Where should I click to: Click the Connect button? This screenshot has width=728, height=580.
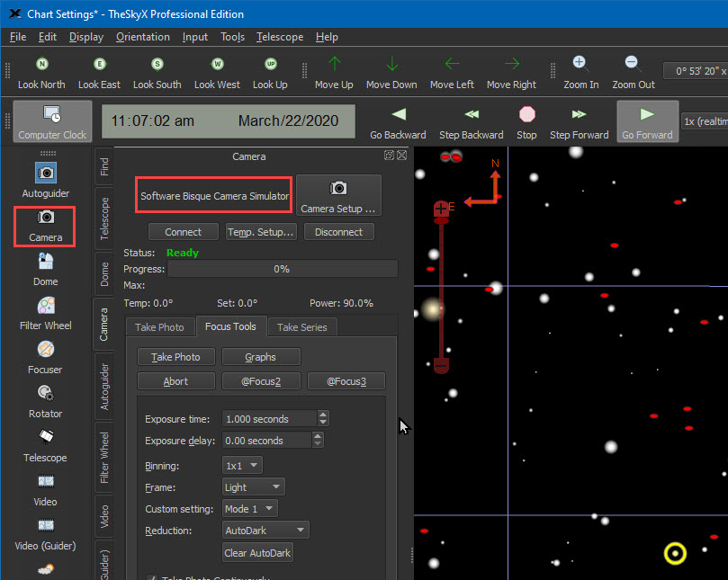pyautogui.click(x=184, y=232)
